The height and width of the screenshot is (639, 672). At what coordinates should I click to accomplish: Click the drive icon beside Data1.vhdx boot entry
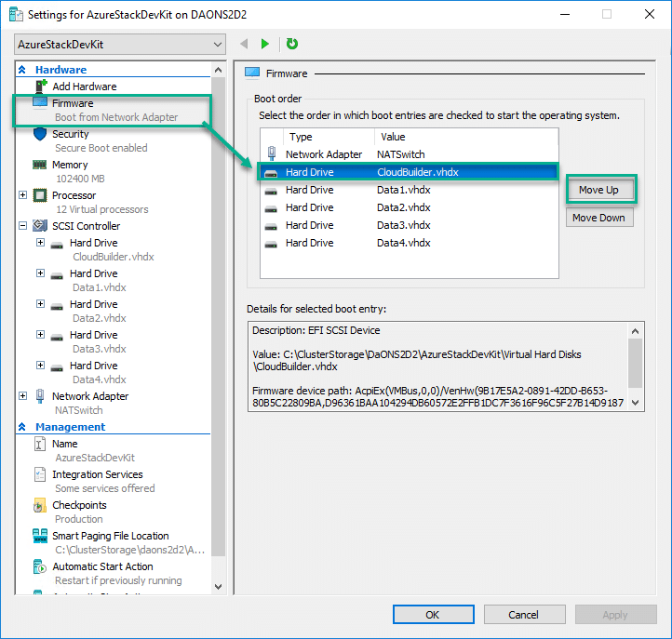(271, 191)
